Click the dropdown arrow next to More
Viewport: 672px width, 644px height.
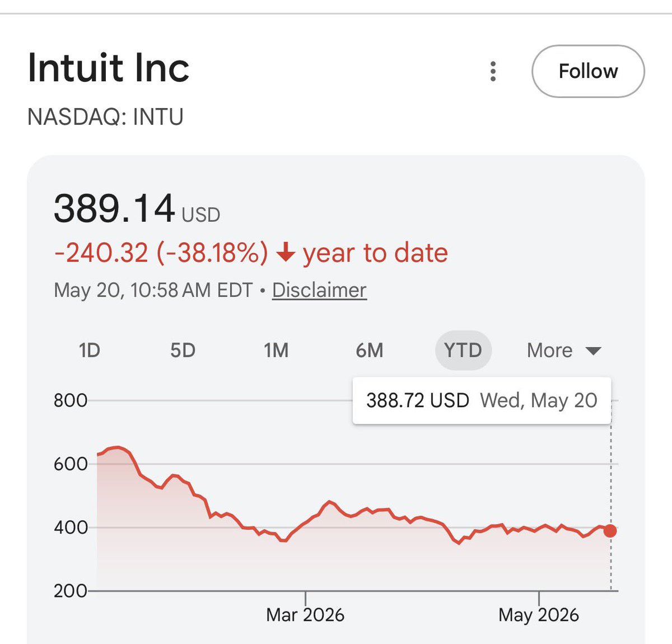(593, 351)
